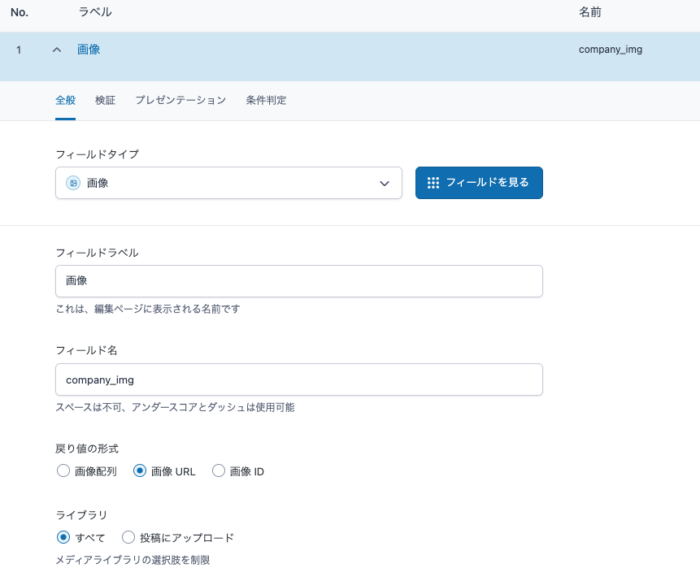Choose the 投稿にアップロード library option
Screen dimensions: 700x581
pos(129,537)
